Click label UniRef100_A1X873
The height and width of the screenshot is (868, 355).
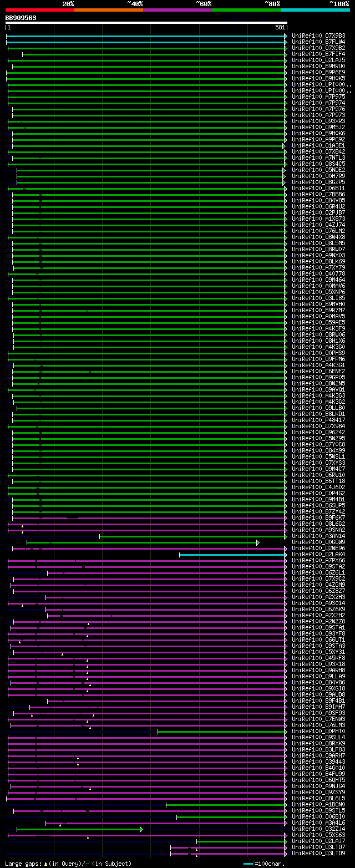coord(318,219)
